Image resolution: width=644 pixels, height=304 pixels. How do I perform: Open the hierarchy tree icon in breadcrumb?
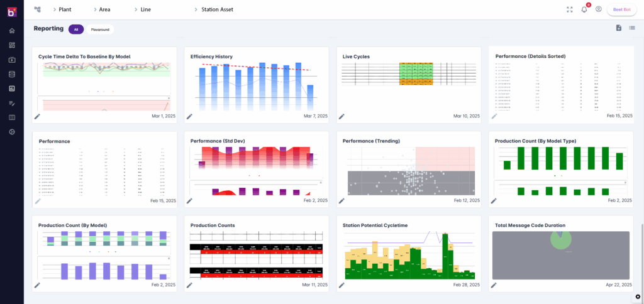pyautogui.click(x=37, y=9)
